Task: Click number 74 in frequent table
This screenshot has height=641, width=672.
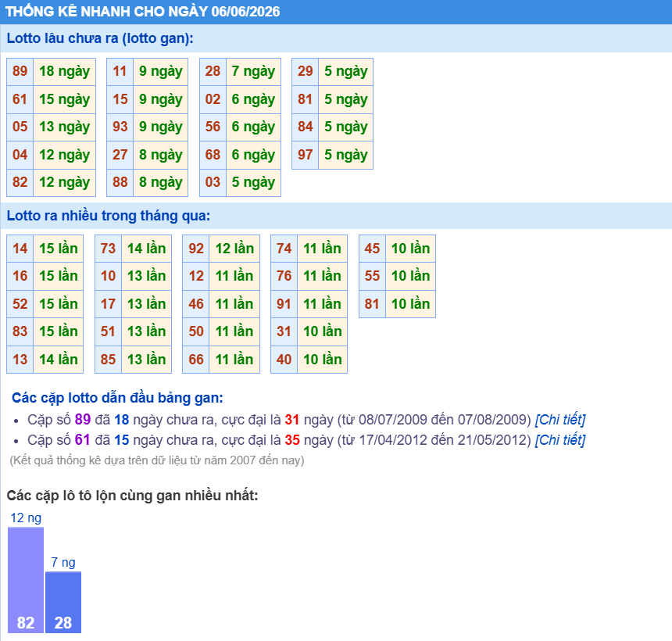Action: 284,249
